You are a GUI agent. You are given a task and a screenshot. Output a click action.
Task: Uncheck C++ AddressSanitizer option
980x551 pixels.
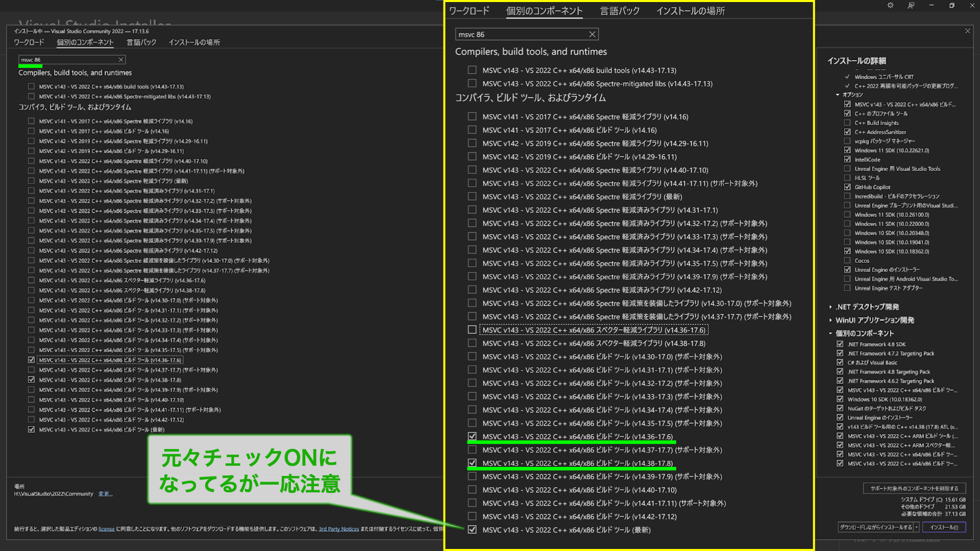[x=847, y=132]
